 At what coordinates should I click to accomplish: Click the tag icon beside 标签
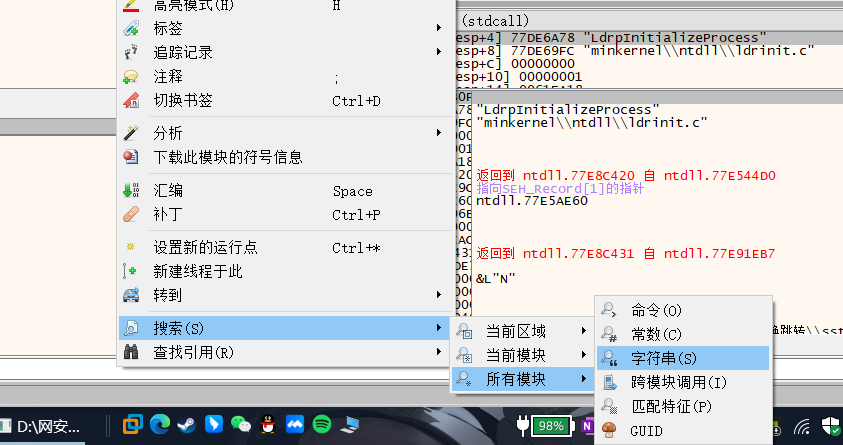click(131, 28)
